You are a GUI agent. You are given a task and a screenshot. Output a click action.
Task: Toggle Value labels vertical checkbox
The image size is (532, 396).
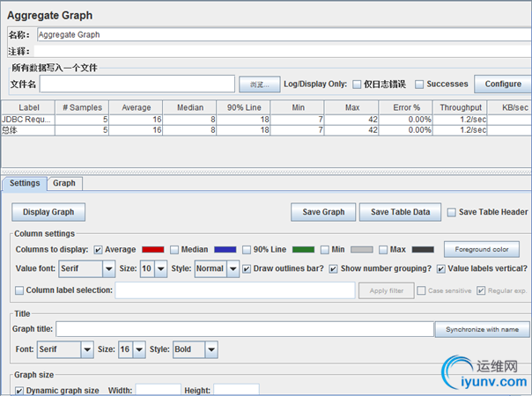tap(440, 269)
